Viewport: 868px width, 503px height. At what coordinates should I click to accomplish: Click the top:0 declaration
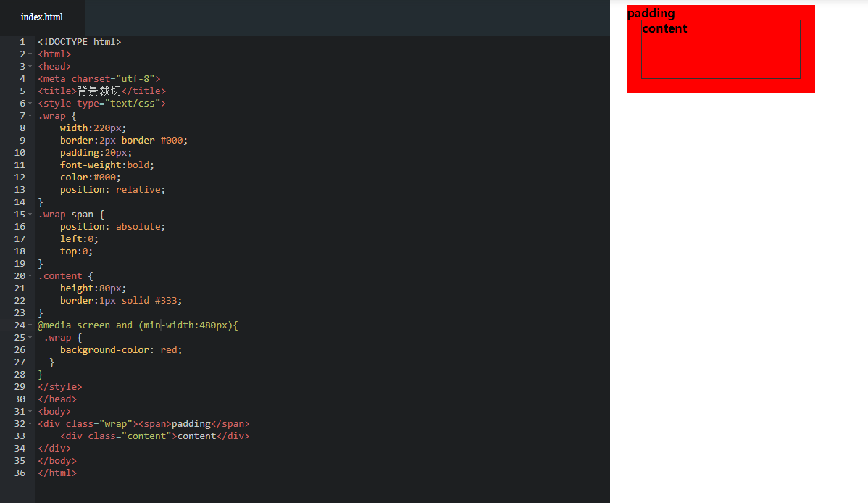coord(76,251)
